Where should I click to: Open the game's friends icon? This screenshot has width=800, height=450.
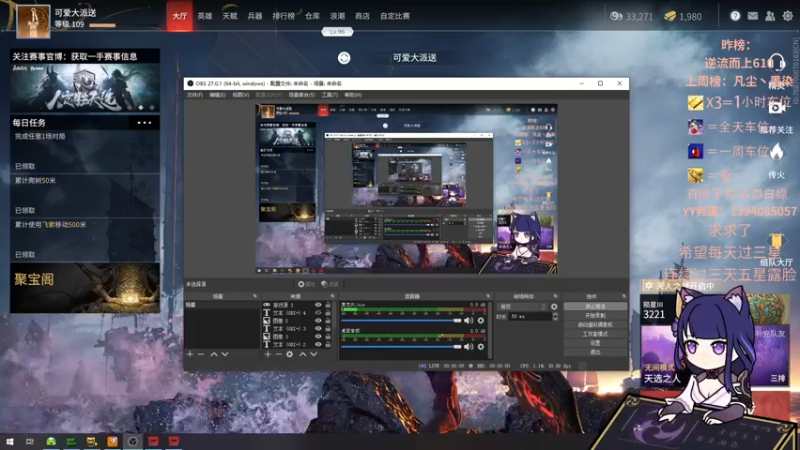pos(770,16)
